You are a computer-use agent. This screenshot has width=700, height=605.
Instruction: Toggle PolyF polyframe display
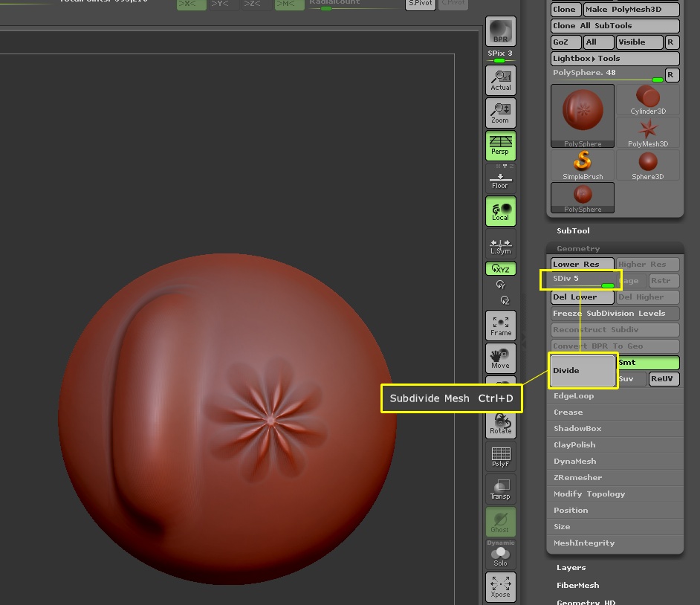500,456
